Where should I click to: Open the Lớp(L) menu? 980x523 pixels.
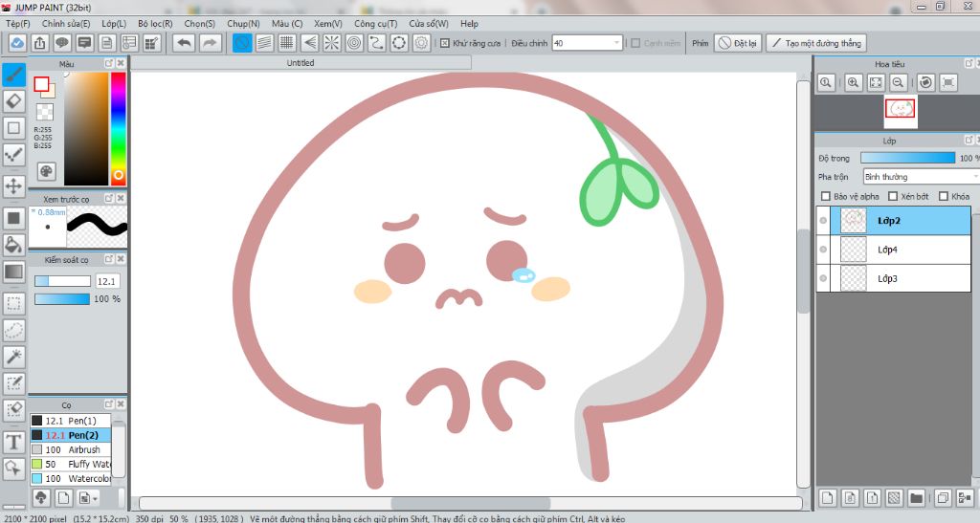pyautogui.click(x=114, y=24)
